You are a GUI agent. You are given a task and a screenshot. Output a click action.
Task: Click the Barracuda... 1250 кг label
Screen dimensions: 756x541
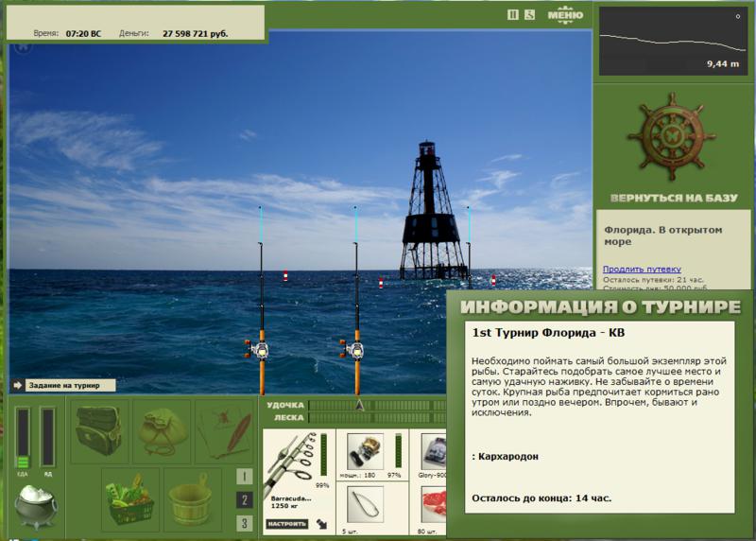[291, 502]
